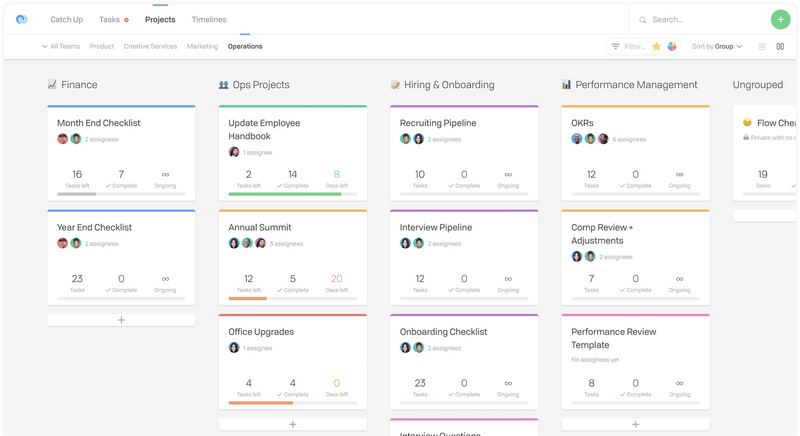
Task: Click the lock icon on private project
Action: click(x=746, y=137)
